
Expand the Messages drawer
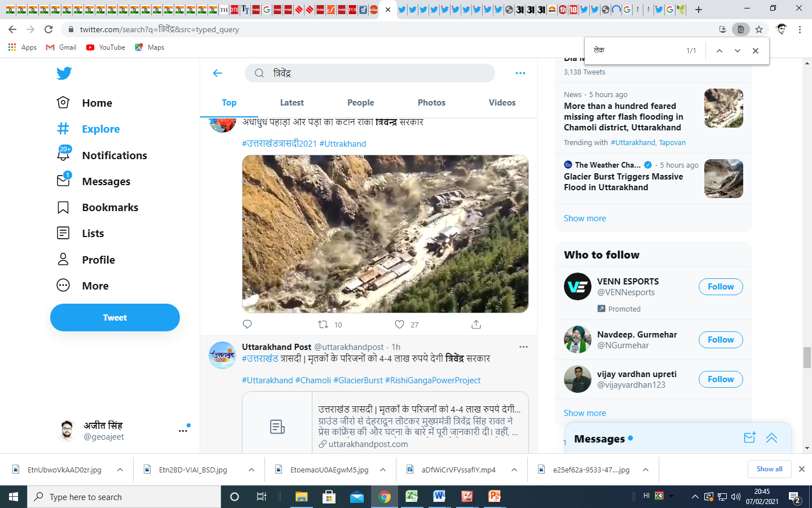(771, 438)
